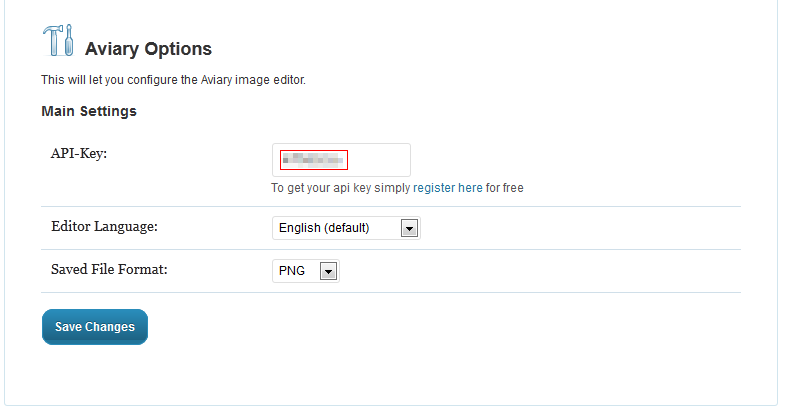Open the Saved File Format dropdown
This screenshot has height=419, width=792.
point(306,271)
